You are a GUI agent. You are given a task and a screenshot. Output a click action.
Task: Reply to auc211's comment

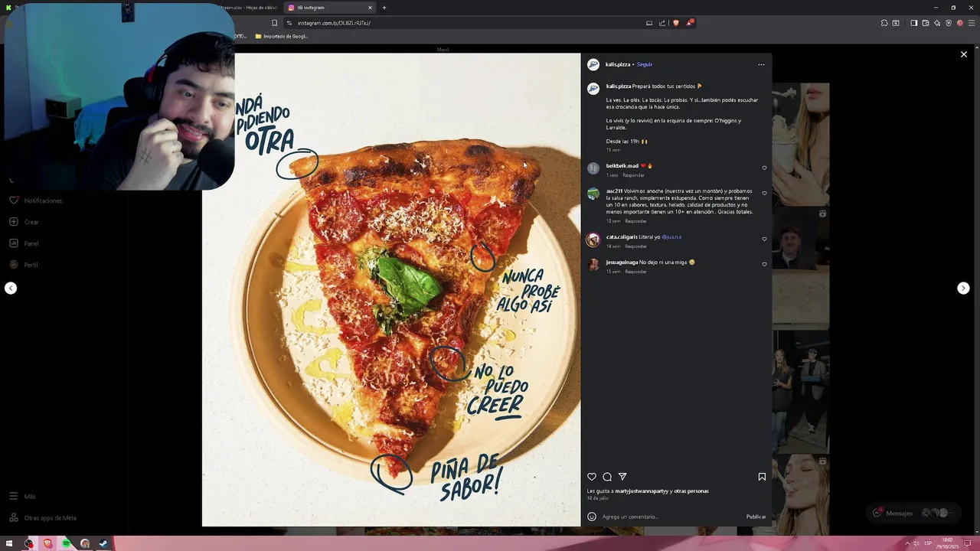tap(635, 221)
